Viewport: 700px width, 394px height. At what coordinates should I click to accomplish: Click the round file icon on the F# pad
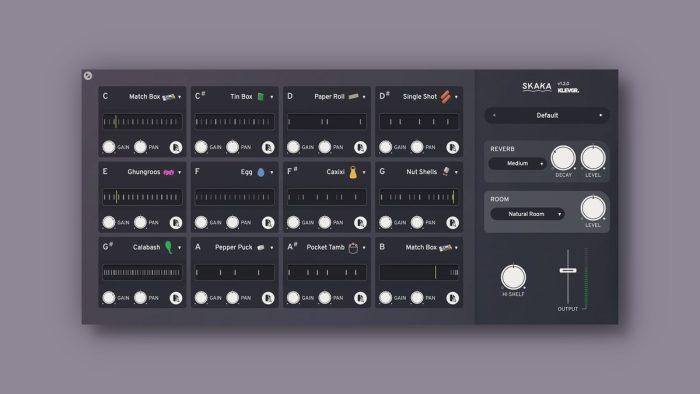tap(360, 223)
